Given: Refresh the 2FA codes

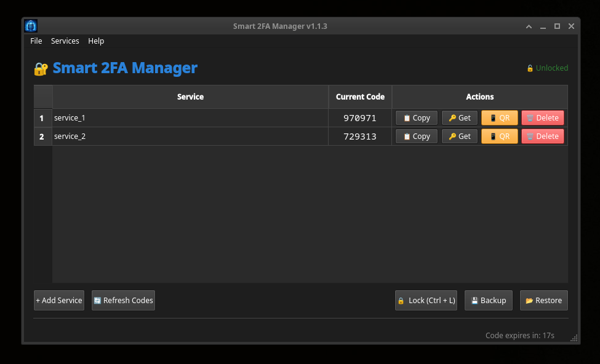Looking at the screenshot, I should (123, 300).
